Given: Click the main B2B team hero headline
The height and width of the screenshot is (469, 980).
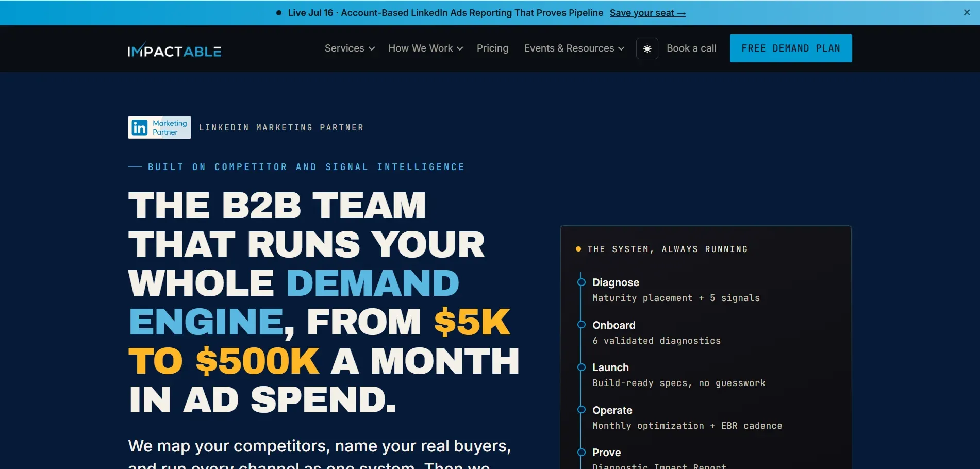Looking at the screenshot, I should [x=324, y=302].
